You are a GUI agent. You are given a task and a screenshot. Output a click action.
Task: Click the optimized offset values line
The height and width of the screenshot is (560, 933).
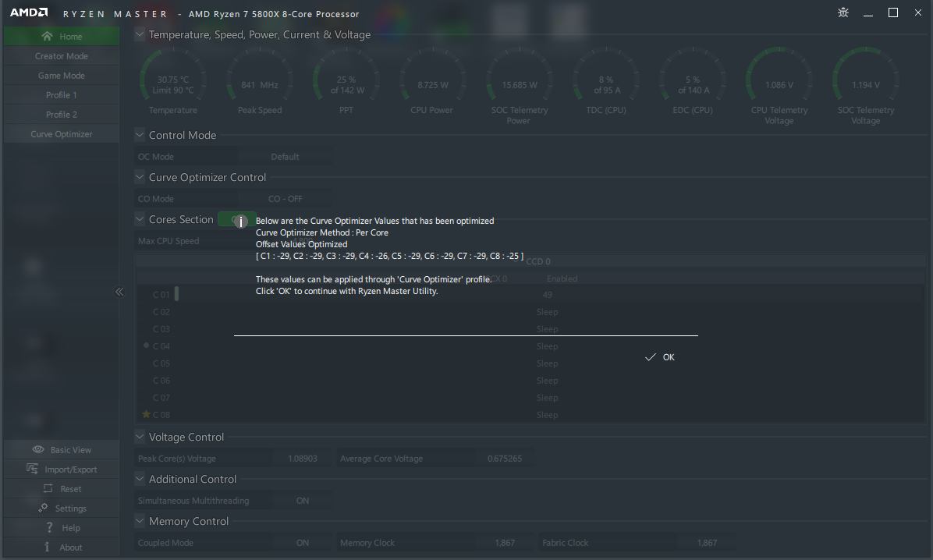pyautogui.click(x=390, y=256)
